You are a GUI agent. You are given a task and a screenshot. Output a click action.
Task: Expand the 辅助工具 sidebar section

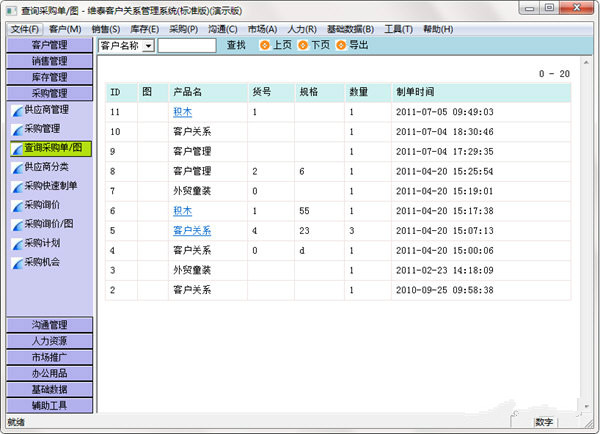click(49, 405)
